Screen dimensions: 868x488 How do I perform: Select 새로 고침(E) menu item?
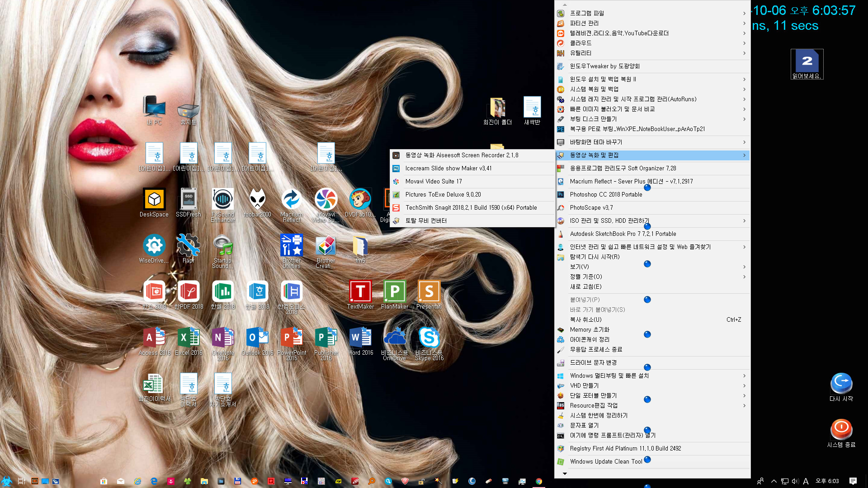[x=652, y=286]
